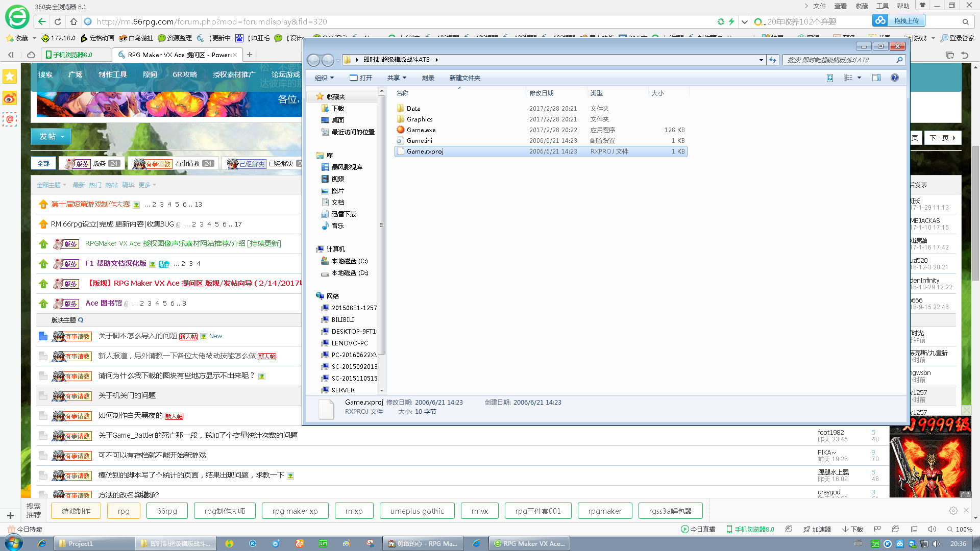The height and width of the screenshot is (551, 980).
Task: Expand the view options dropdown arrow in Explorer
Action: pos(859,78)
